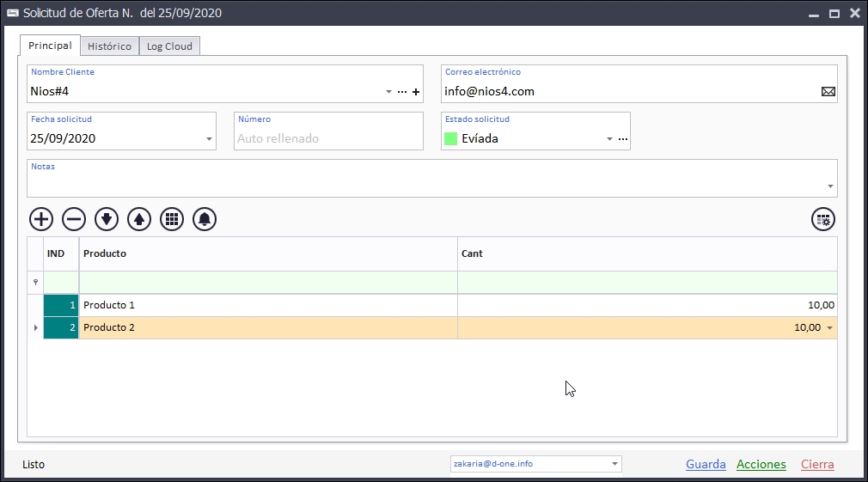Open grid settings icon at right
This screenshot has height=482, width=868.
[x=823, y=219]
